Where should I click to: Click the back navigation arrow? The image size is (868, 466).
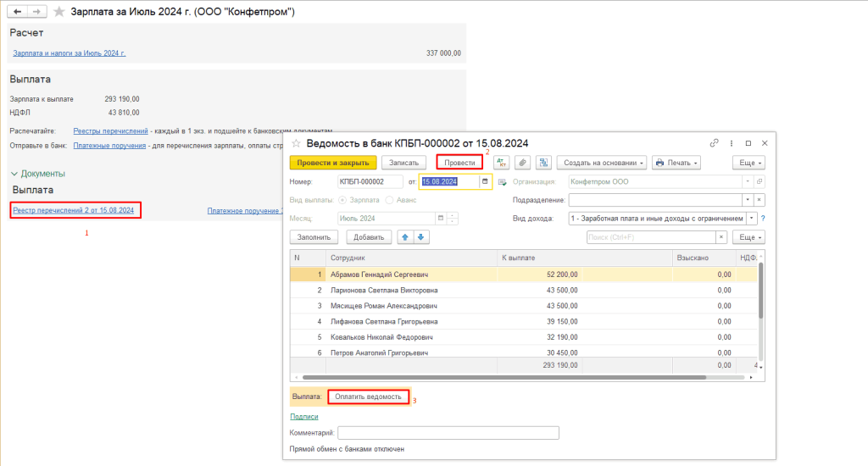pyautogui.click(x=19, y=12)
